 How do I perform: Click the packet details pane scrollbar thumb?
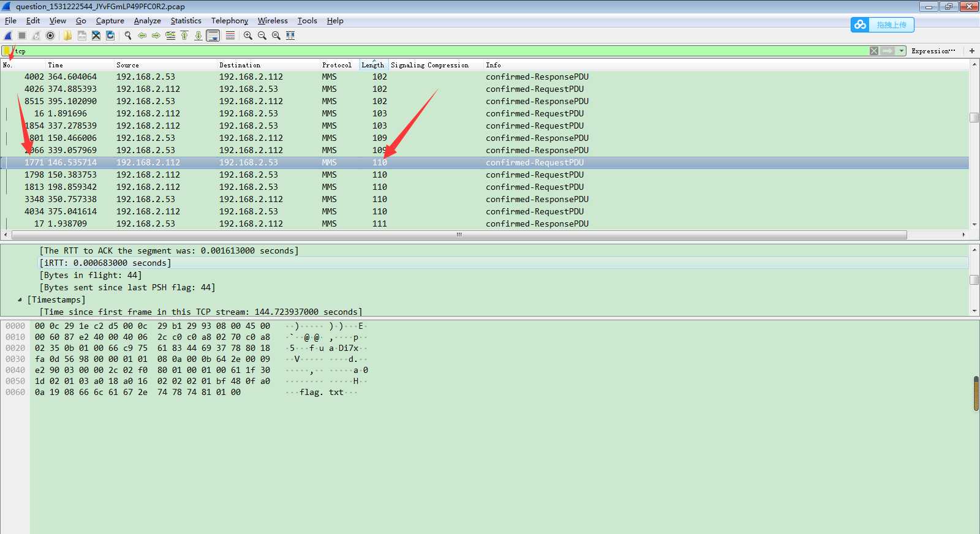click(x=974, y=280)
